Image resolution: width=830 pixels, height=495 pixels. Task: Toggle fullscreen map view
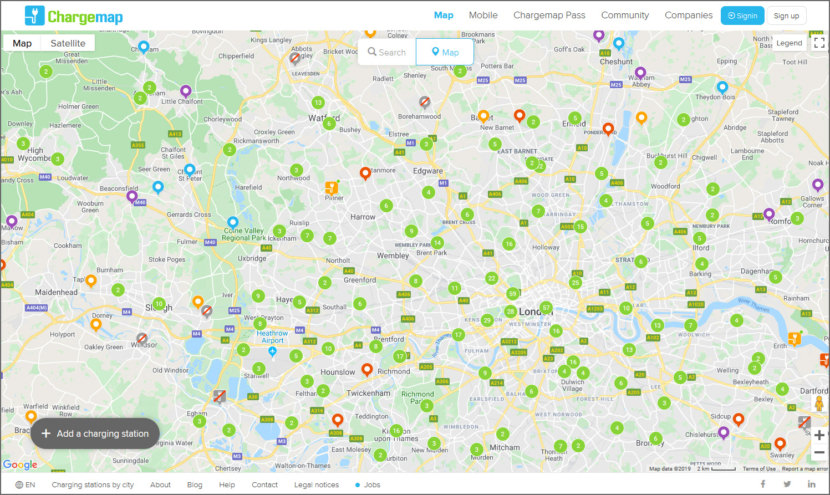click(819, 43)
